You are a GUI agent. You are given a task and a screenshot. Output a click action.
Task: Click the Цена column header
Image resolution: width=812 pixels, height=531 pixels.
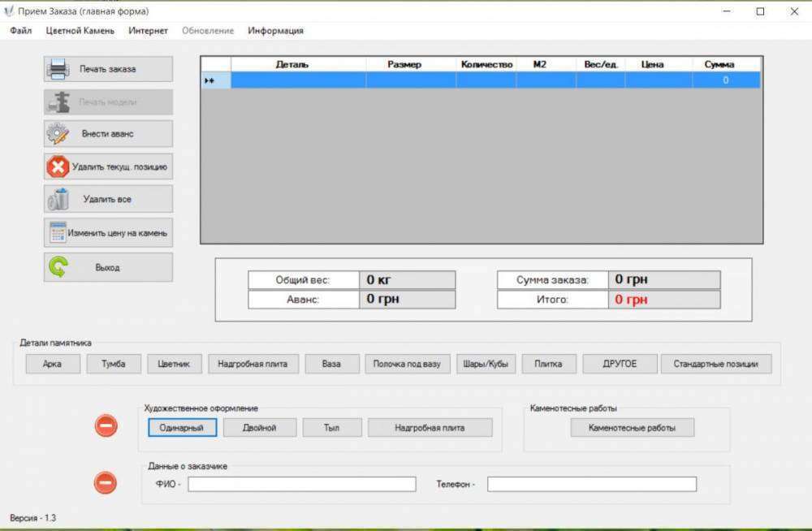tap(659, 64)
